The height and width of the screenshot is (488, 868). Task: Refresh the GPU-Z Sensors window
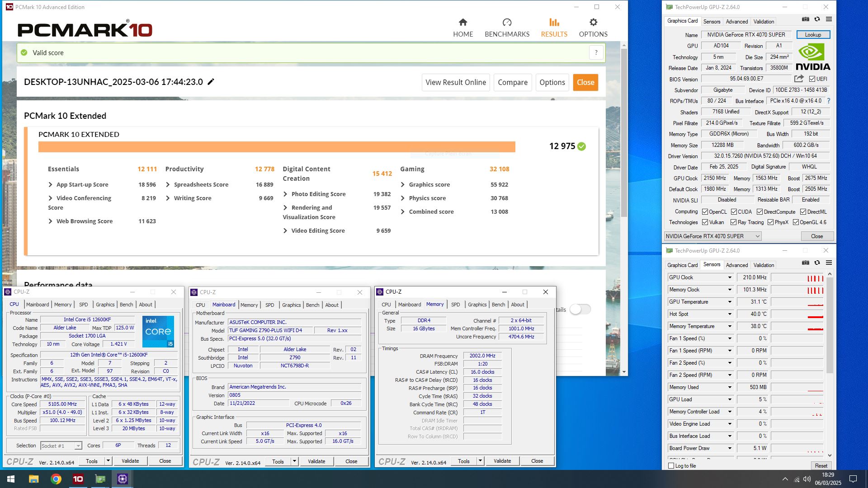817,263
